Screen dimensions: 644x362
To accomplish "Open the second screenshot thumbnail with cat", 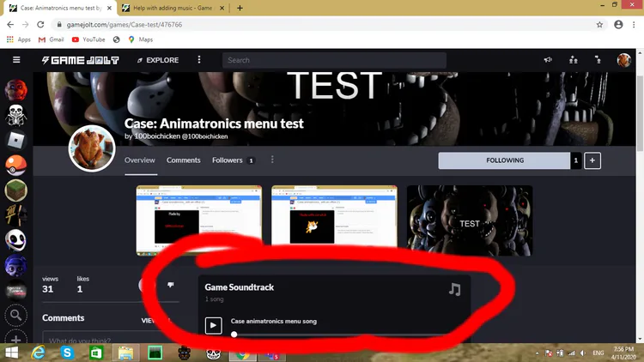I will tap(334, 218).
